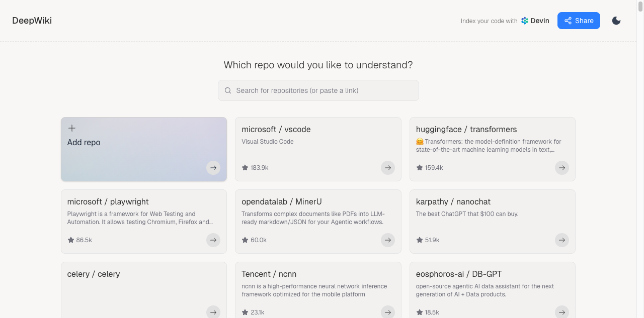The width and height of the screenshot is (644, 318).
Task: Open microsoft / vscode arrow button
Action: pos(387,168)
